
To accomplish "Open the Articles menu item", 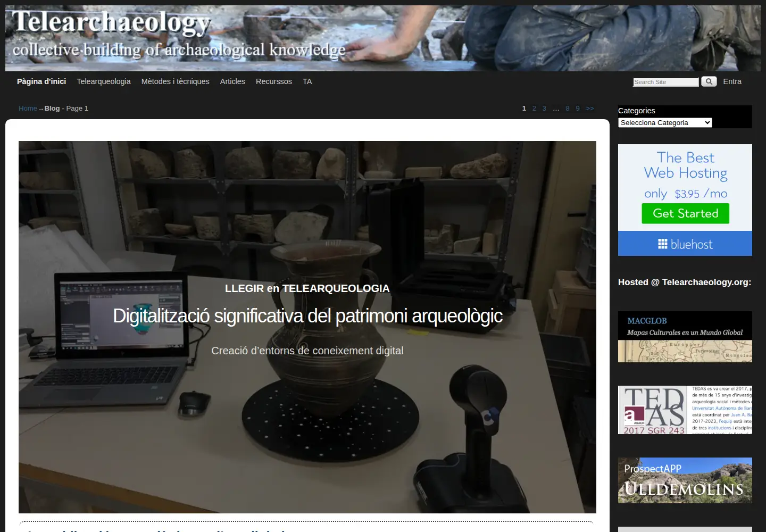I will click(x=232, y=81).
